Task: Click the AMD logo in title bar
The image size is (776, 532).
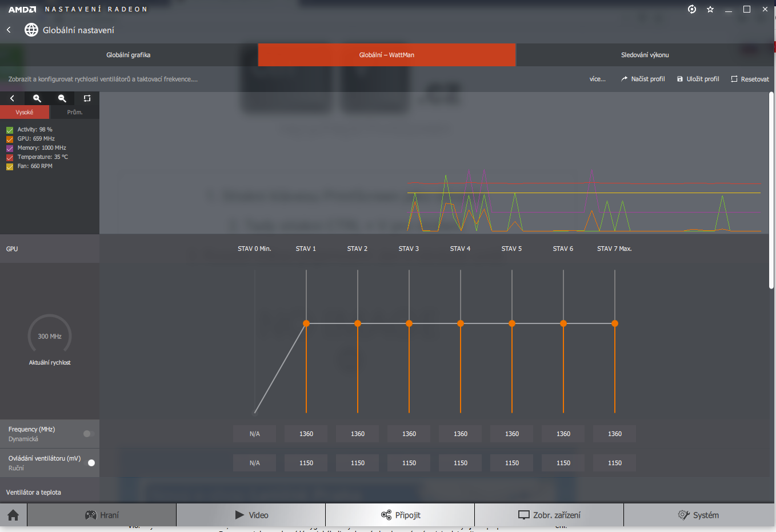Action: click(x=22, y=9)
